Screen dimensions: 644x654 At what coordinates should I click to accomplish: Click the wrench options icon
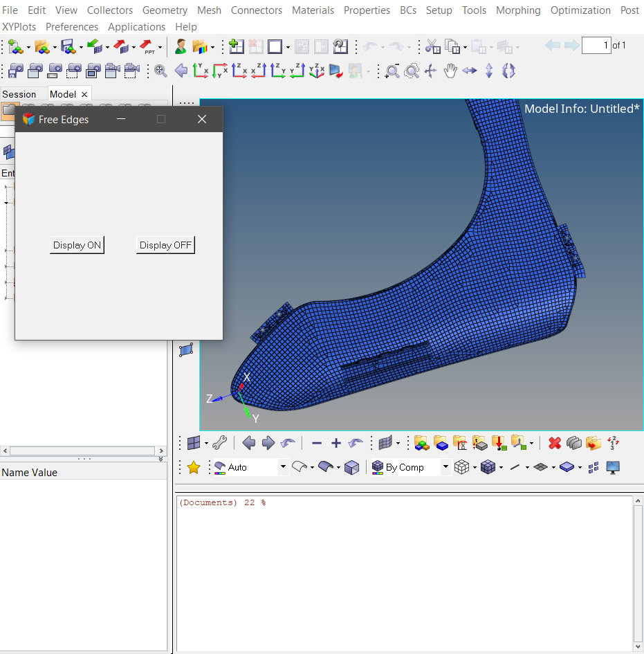pyautogui.click(x=219, y=443)
